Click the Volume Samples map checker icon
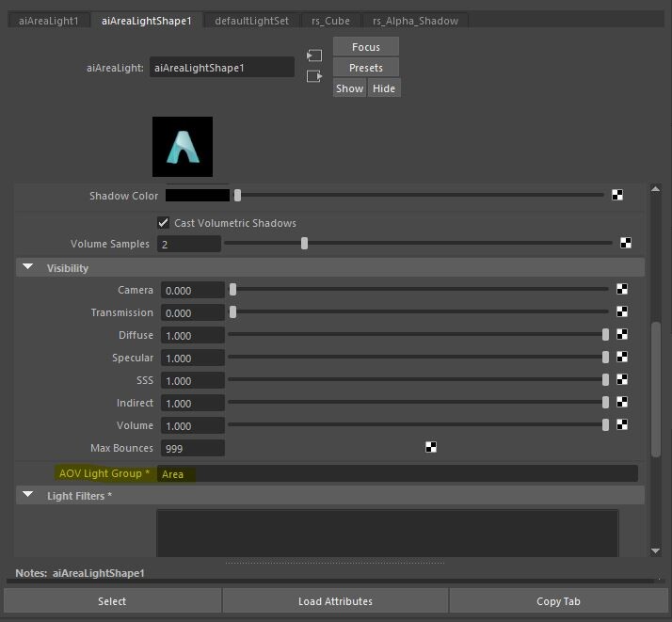The width and height of the screenshot is (672, 622). (x=626, y=244)
